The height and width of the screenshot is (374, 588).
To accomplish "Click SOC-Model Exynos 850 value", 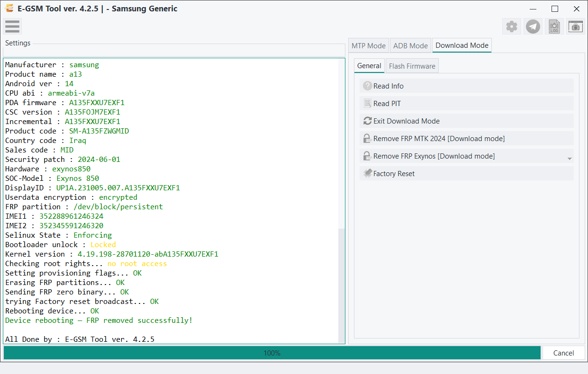I will (78, 178).
